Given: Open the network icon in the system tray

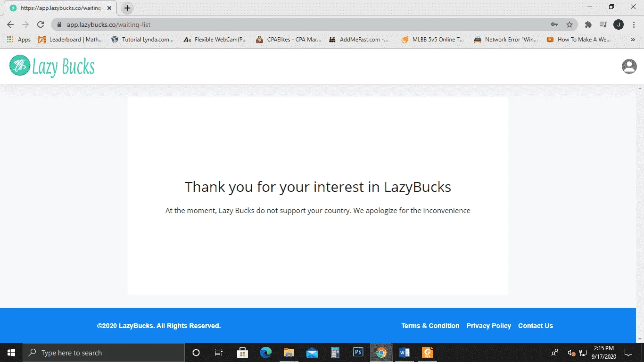Looking at the screenshot, I should [x=583, y=353].
